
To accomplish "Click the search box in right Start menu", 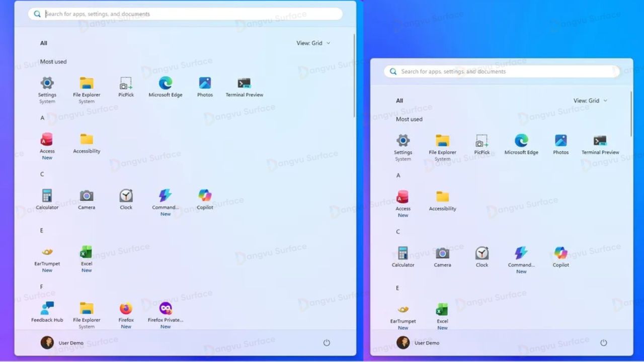I will [502, 71].
